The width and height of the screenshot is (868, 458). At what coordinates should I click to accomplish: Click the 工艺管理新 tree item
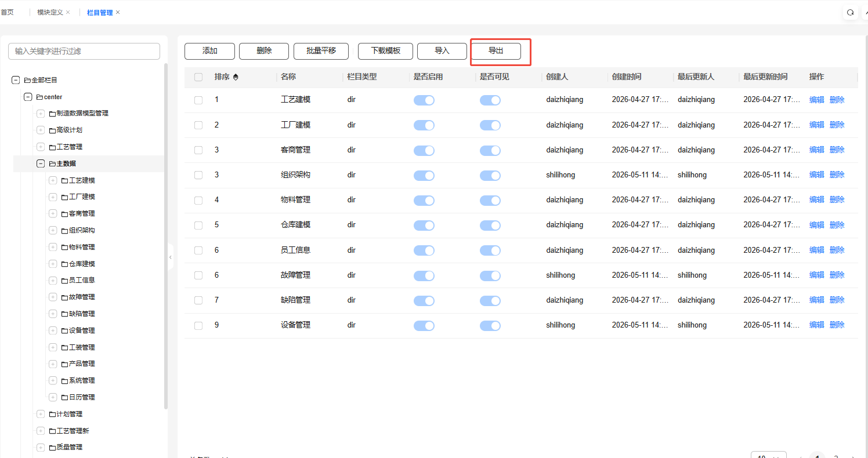(x=73, y=431)
